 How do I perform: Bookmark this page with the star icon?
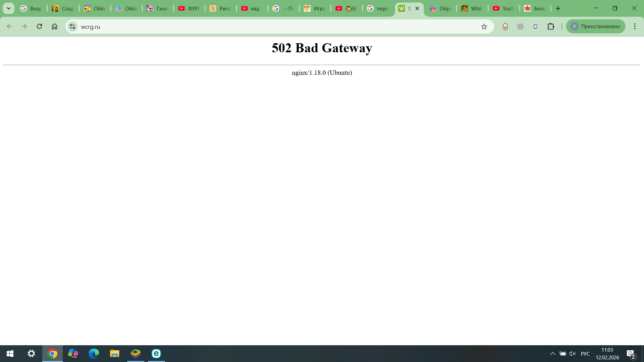(x=484, y=26)
